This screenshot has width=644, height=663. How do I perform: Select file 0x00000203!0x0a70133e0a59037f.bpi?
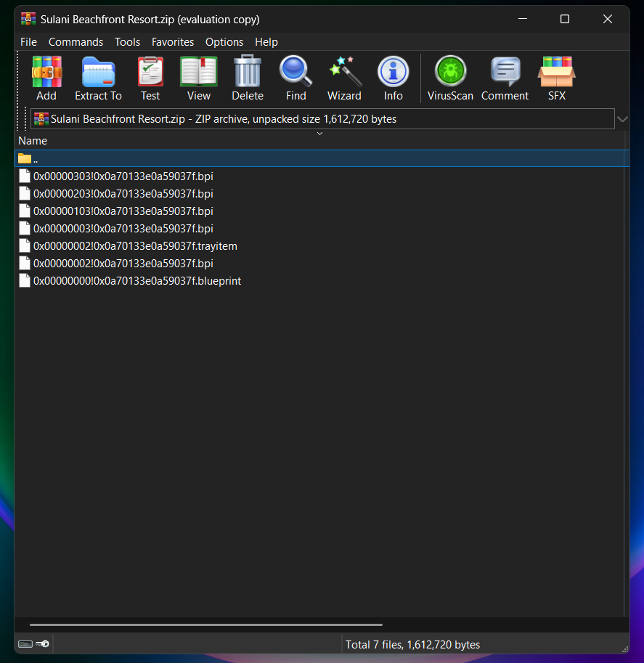(x=123, y=194)
